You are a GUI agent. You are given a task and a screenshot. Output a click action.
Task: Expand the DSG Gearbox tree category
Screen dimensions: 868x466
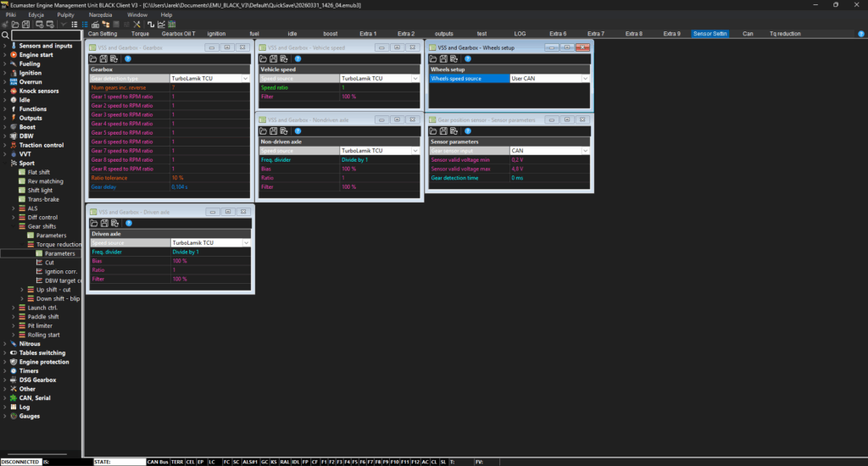[5, 380]
